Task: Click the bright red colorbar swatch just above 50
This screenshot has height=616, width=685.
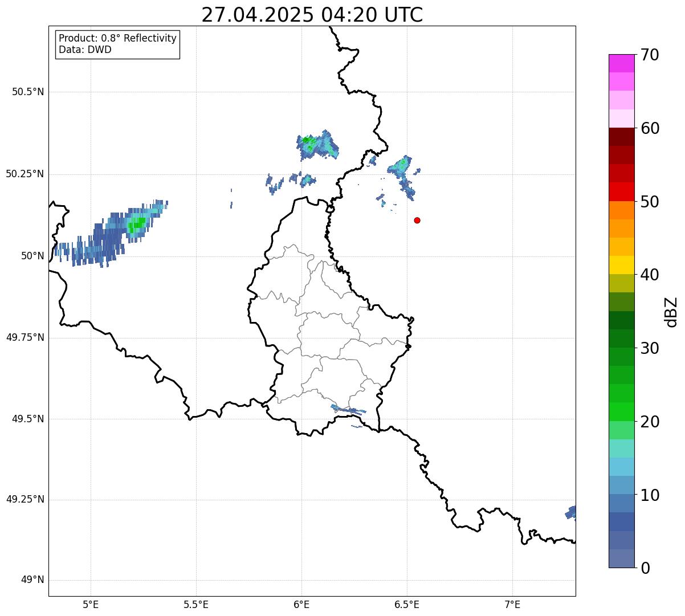Action: pos(621,192)
